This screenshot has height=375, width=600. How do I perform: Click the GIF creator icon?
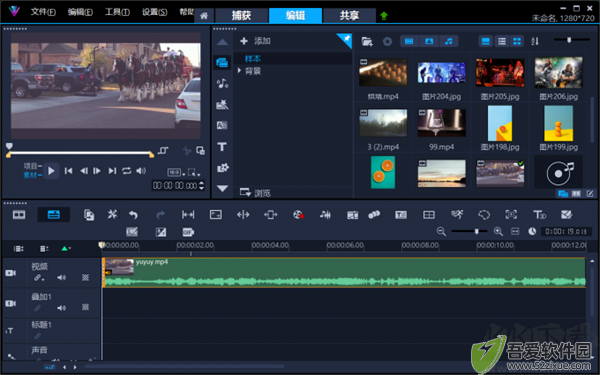coord(188,232)
